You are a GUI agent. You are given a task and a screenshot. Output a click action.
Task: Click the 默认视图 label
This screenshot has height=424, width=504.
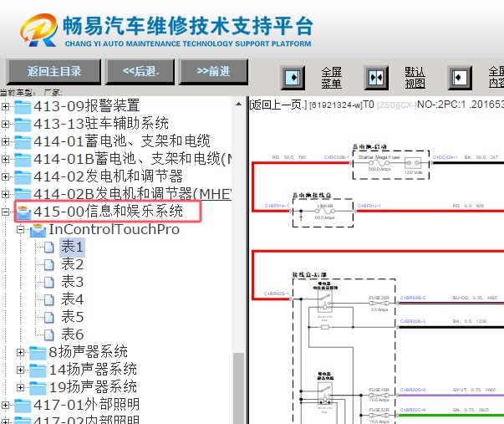[415, 78]
